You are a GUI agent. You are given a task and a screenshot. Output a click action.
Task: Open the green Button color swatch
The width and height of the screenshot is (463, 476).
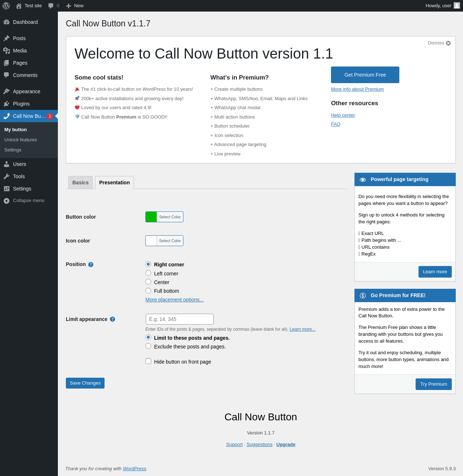151,217
